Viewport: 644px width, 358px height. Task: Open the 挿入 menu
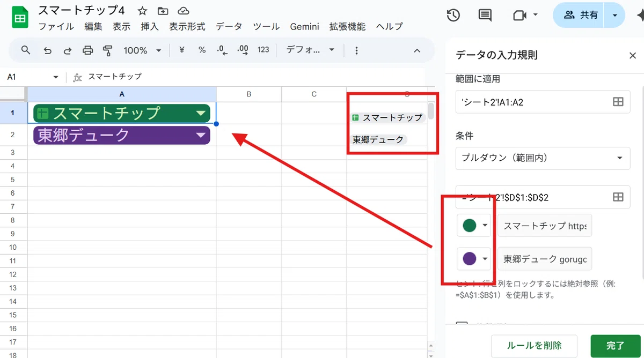(150, 26)
